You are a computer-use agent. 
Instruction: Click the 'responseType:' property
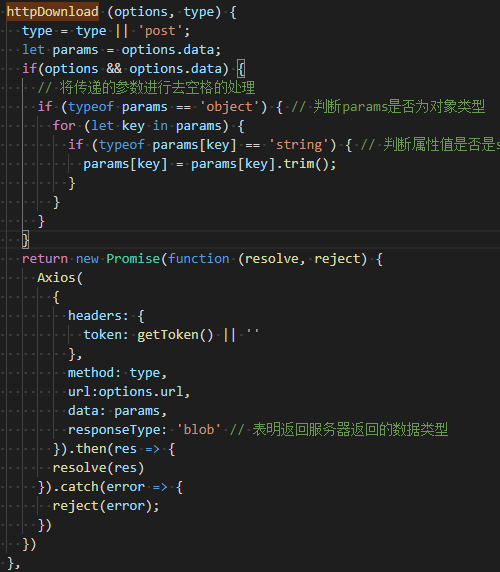(117, 430)
